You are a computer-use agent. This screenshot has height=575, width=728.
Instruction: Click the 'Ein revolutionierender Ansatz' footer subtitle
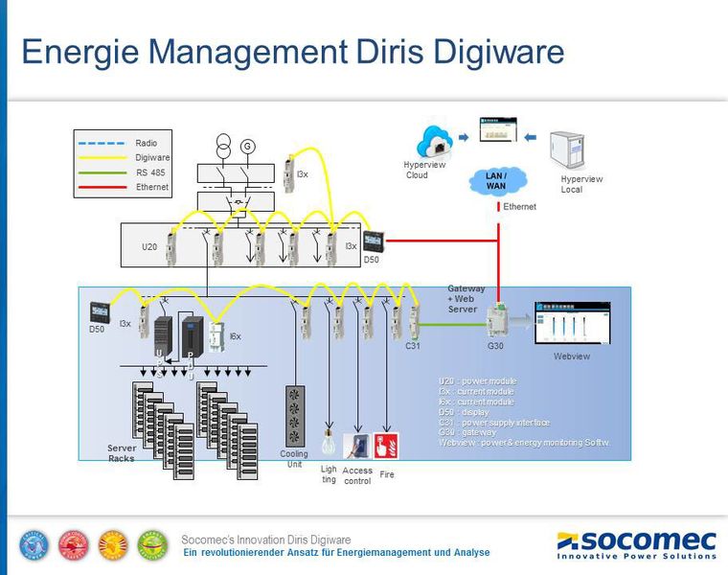(x=336, y=553)
